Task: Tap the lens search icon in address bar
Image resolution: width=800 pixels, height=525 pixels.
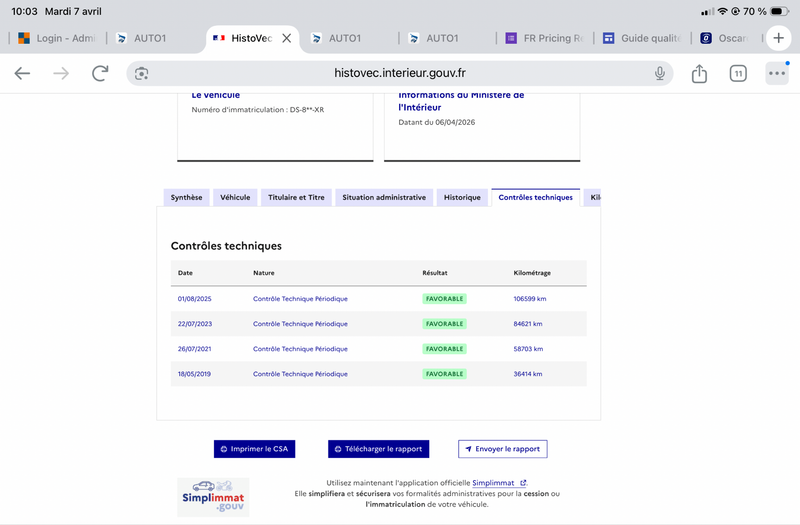Action: click(x=141, y=73)
